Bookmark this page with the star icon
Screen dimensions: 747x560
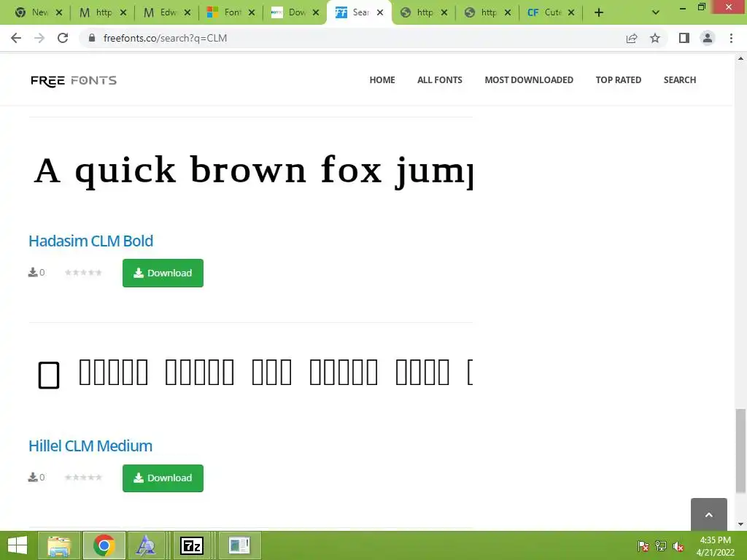[x=655, y=38]
